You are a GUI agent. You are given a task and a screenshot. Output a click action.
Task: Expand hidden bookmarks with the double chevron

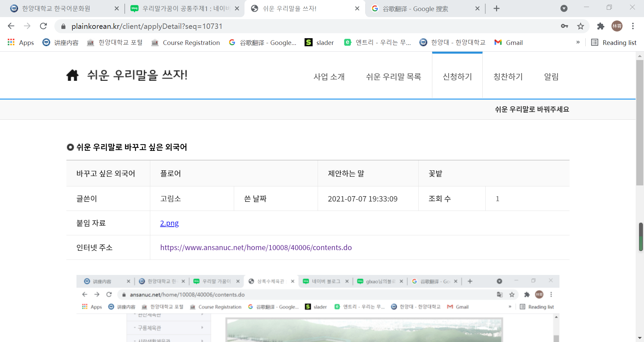[x=578, y=42]
